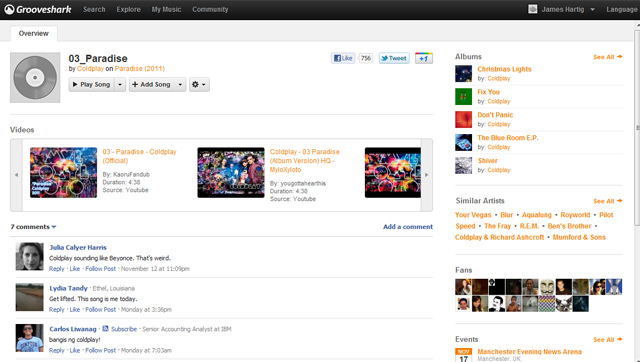Click Add a comment

(408, 227)
